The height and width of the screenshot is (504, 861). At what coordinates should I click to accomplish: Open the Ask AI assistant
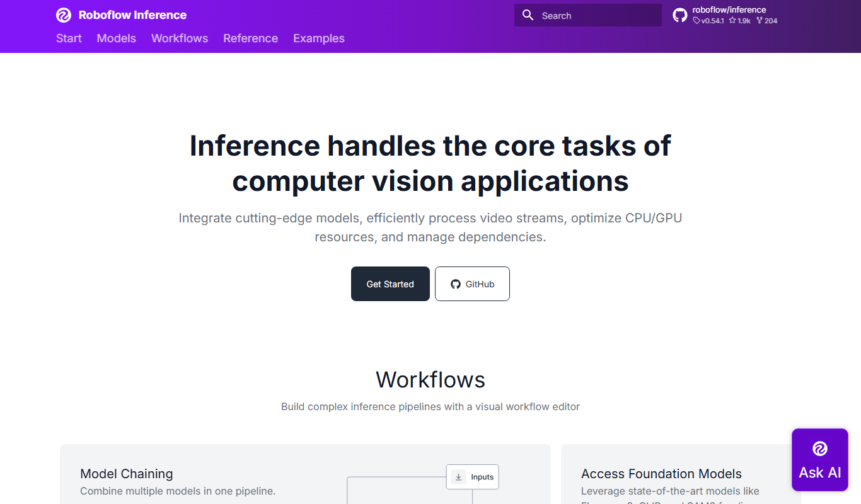(x=820, y=460)
